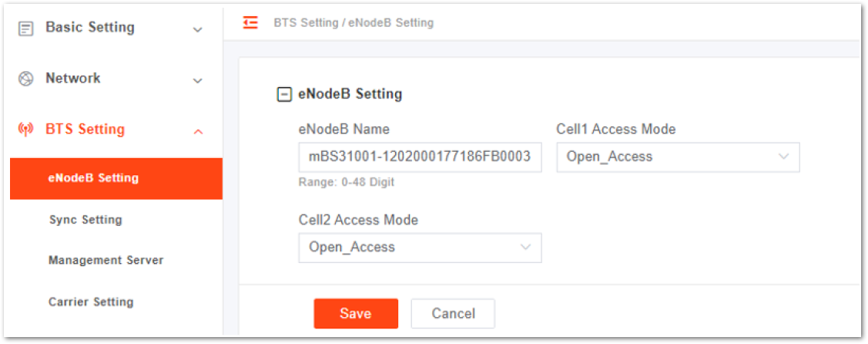Click the BTS Setting antenna icon

point(25,130)
